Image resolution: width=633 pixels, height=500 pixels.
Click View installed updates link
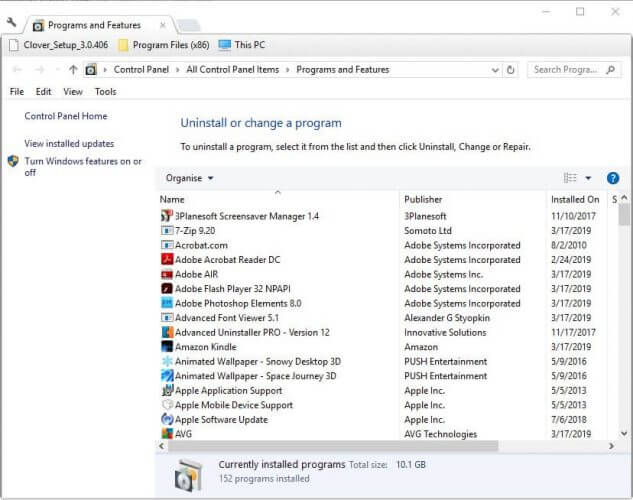69,144
